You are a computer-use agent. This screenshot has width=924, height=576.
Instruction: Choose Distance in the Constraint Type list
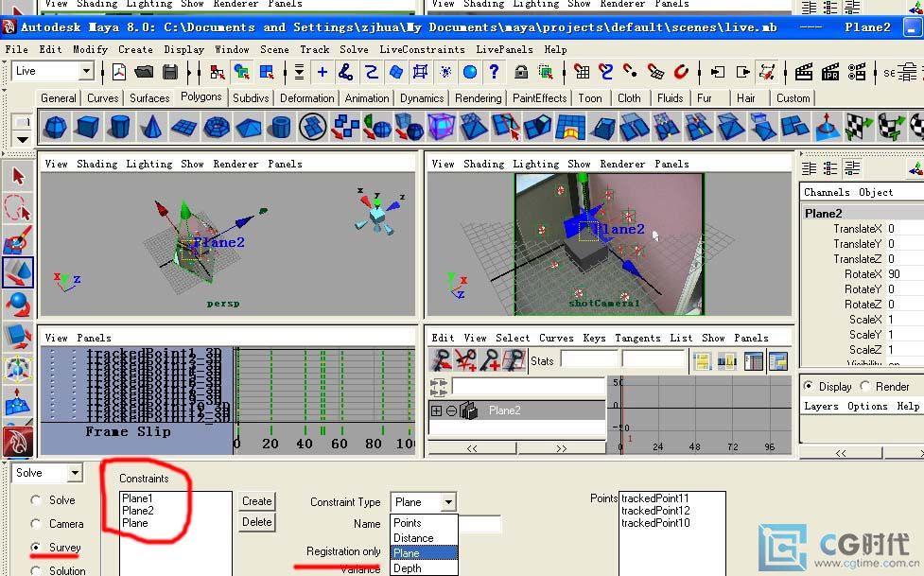click(424, 537)
